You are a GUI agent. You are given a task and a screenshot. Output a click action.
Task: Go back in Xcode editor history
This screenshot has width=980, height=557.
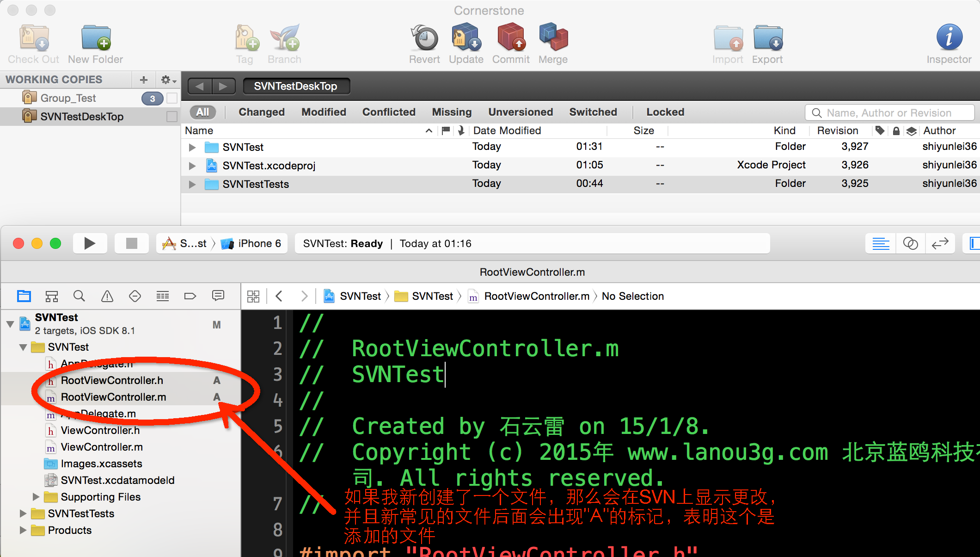click(279, 296)
